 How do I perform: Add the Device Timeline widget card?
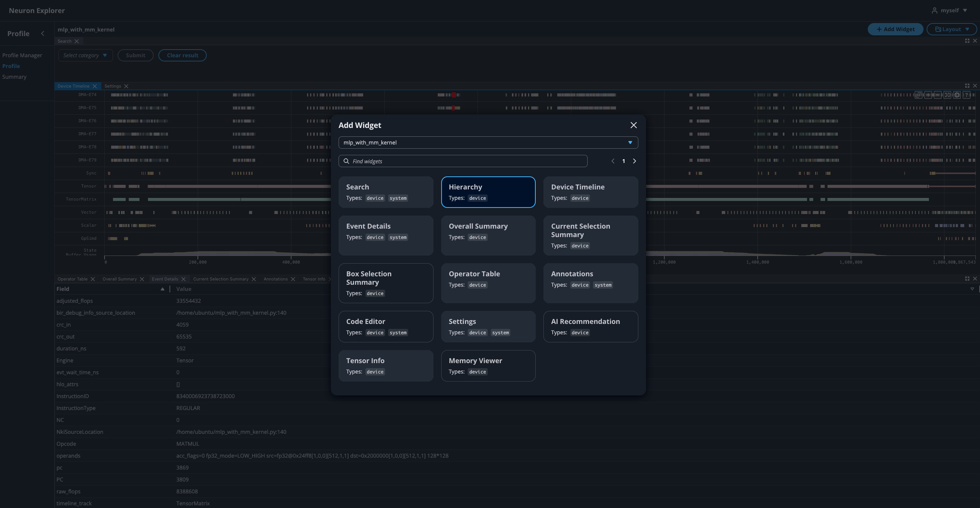tap(590, 192)
